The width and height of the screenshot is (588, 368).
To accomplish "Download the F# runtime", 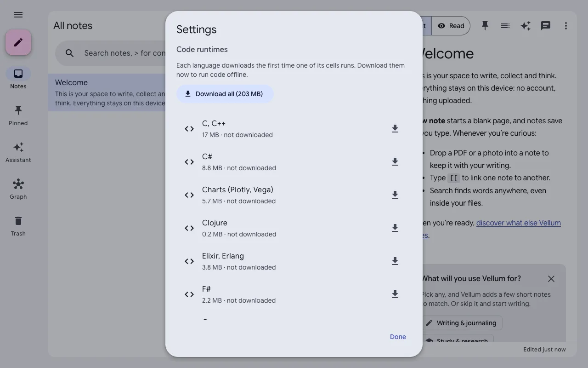I will point(395,294).
